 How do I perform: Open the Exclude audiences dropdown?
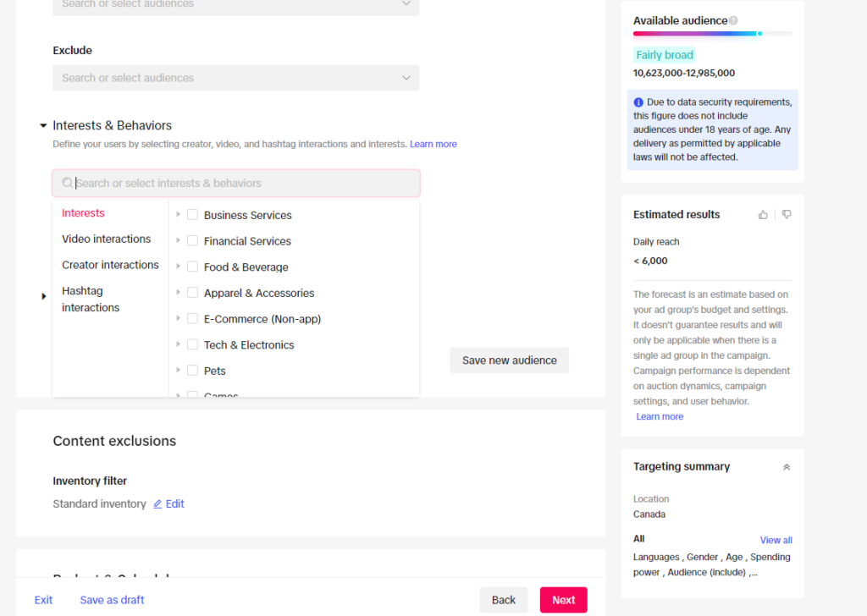click(236, 78)
